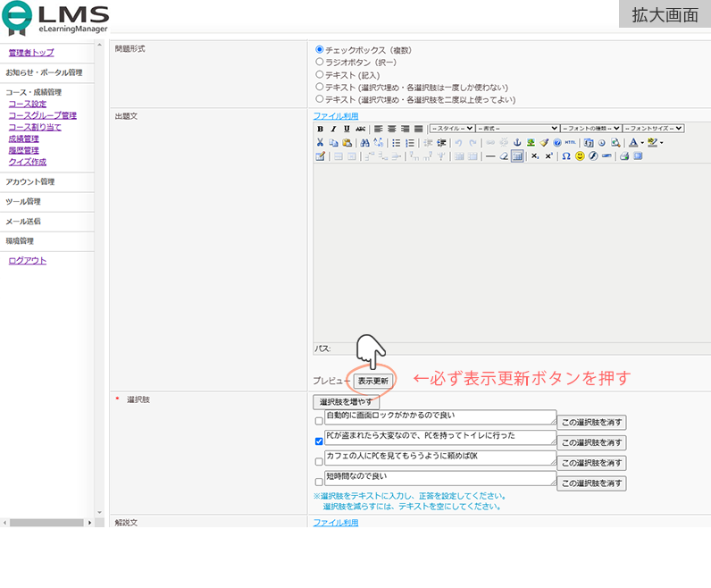Justify text in editor toolbar
The height and width of the screenshot is (588, 711).
[419, 129]
